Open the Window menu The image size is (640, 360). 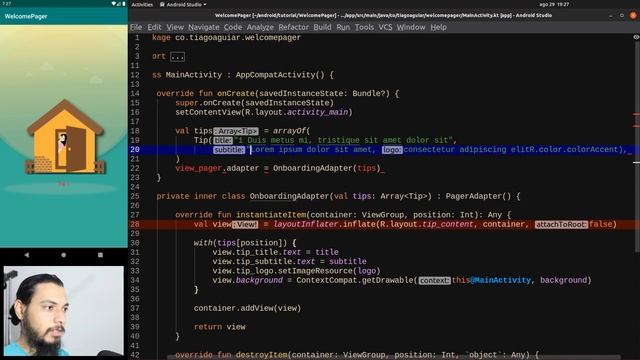click(x=411, y=27)
